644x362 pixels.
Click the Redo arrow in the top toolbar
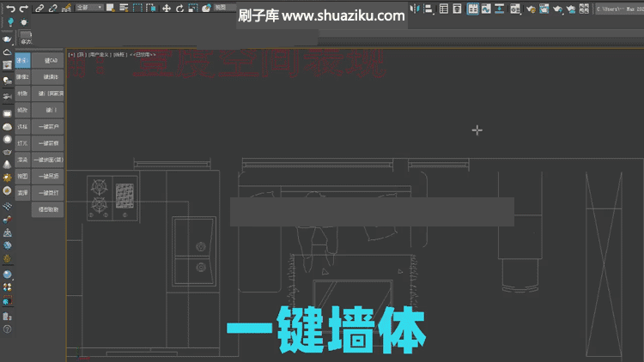click(x=24, y=8)
